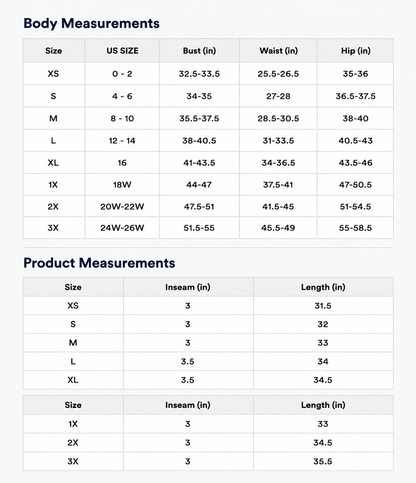Viewport: 416px width, 483px height.
Task: Click the 34-36.5 waist measurement cell
Action: coord(278,163)
